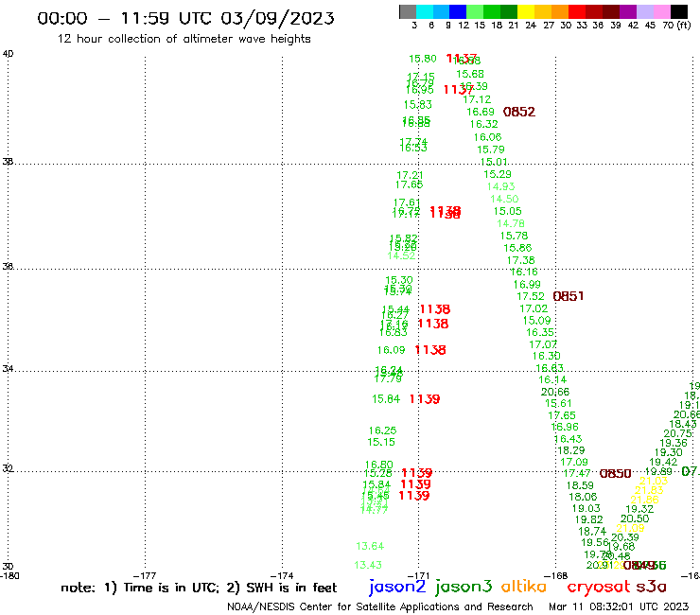The height and width of the screenshot is (615, 700).
Task: Click the wave height value '15.80'
Action: tap(423, 59)
